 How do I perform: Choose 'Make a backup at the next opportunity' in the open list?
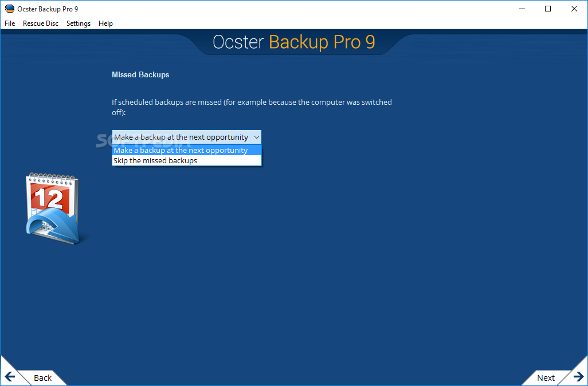tap(187, 150)
